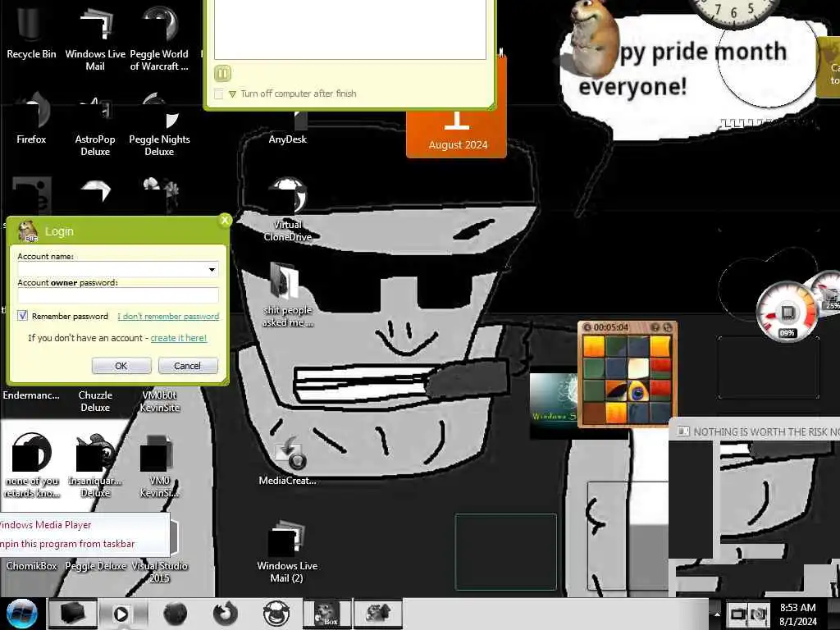This screenshot has width=840, height=630.
Task: Open the 'I don't remember password' link
Action: click(x=168, y=316)
